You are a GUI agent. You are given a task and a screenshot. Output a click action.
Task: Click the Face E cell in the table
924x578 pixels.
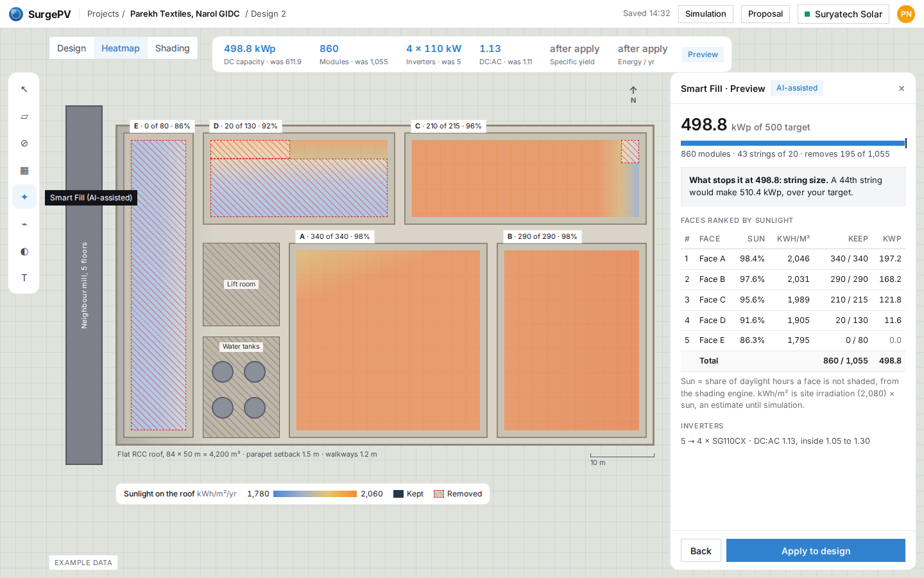coord(712,340)
